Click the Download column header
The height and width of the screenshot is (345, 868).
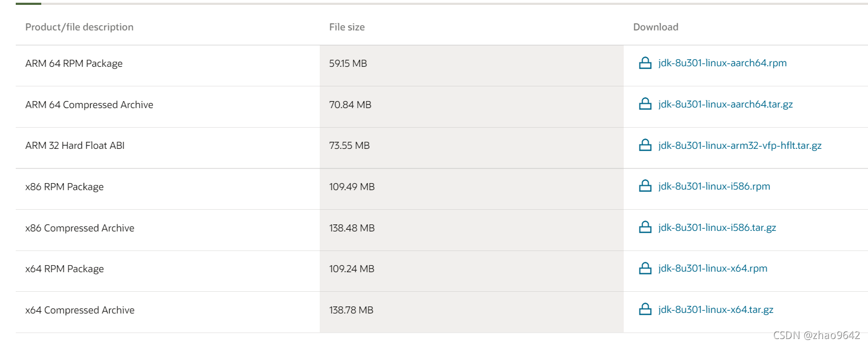click(x=656, y=27)
